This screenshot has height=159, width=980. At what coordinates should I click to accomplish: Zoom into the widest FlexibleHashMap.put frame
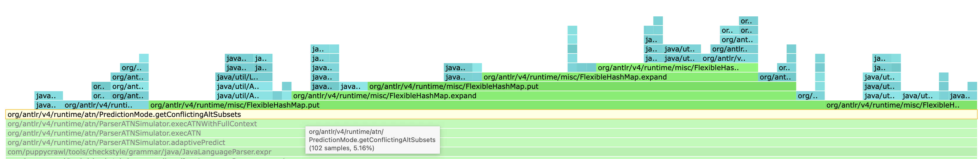[486, 105]
